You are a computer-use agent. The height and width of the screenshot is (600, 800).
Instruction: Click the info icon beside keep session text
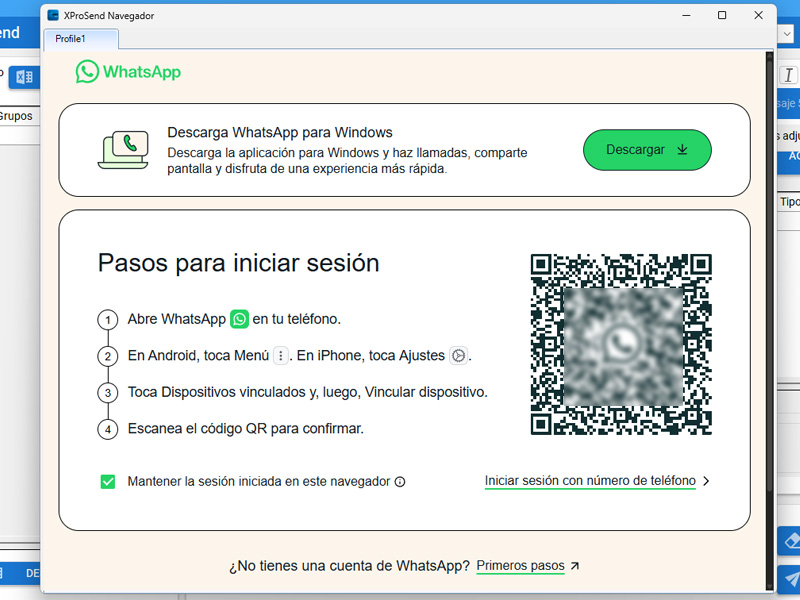click(x=400, y=482)
